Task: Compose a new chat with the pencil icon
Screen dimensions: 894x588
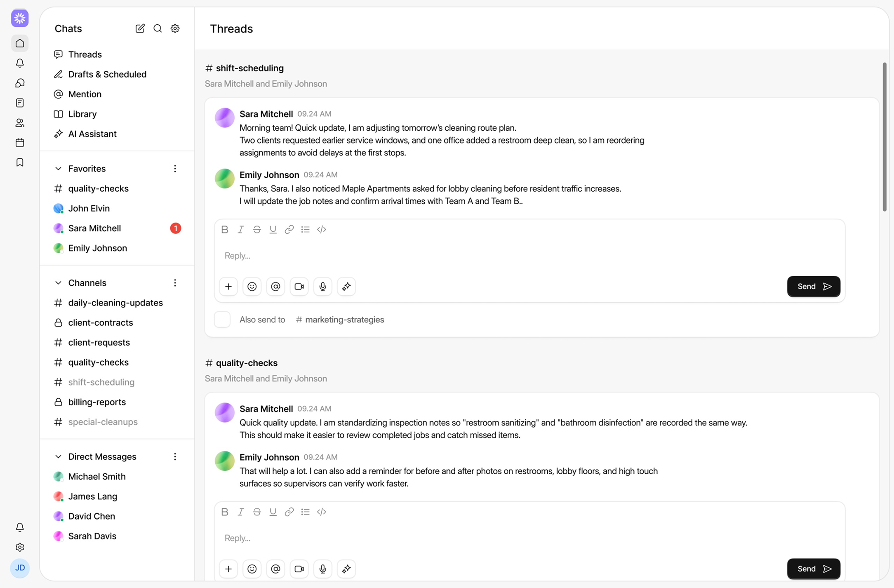Action: pos(140,28)
